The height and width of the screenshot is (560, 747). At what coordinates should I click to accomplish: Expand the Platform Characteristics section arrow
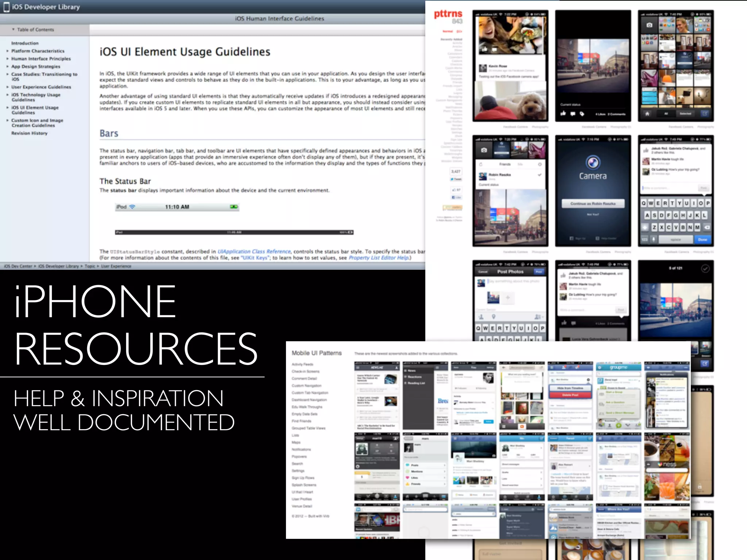(7, 51)
